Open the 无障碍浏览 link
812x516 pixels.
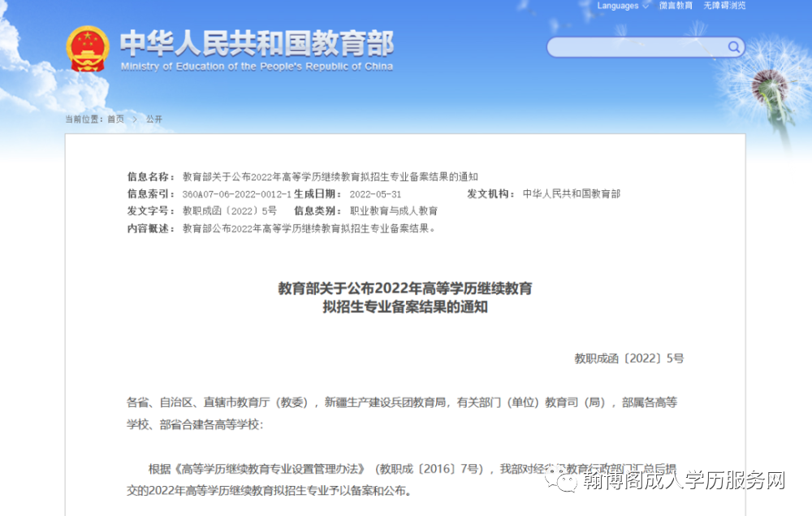pos(724,6)
